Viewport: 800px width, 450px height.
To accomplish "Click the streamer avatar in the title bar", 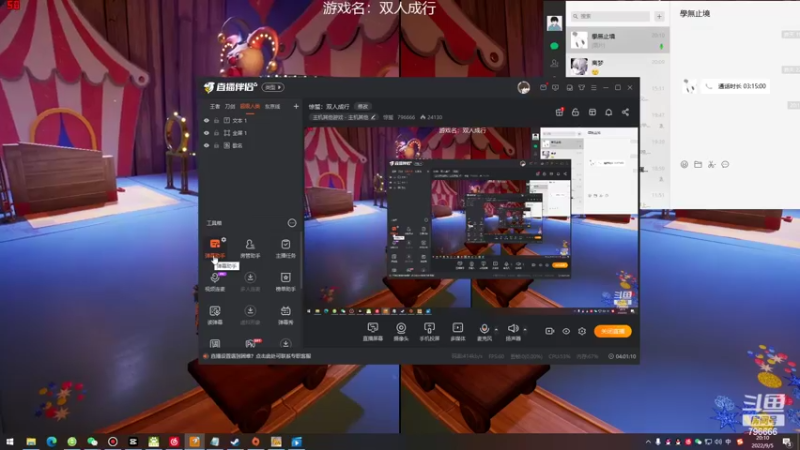I will 523,88.
